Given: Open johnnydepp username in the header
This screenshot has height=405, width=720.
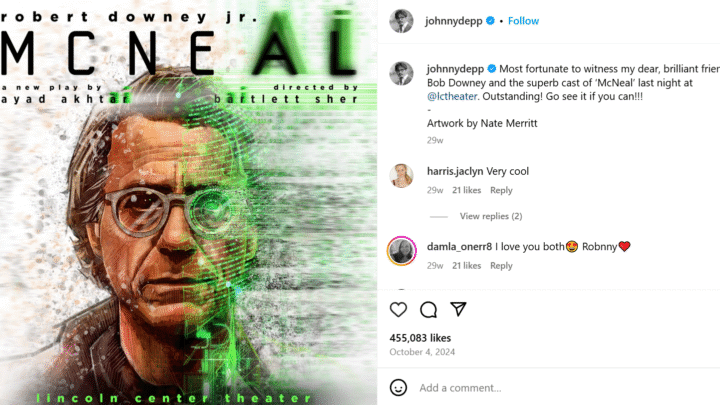Looking at the screenshot, I should tap(454, 21).
